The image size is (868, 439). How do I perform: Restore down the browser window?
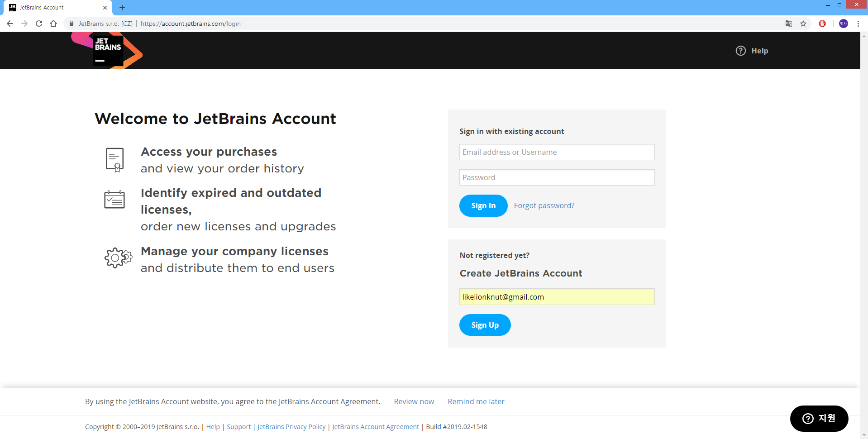pos(840,5)
